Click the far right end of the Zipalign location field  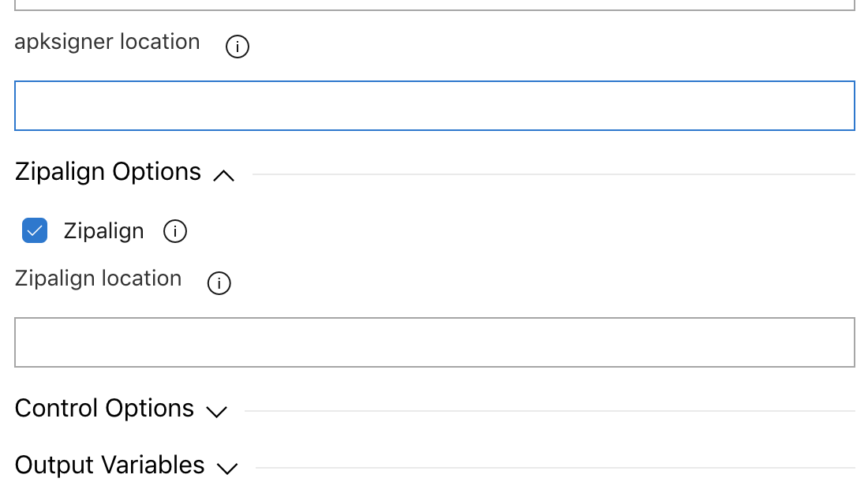[844, 342]
